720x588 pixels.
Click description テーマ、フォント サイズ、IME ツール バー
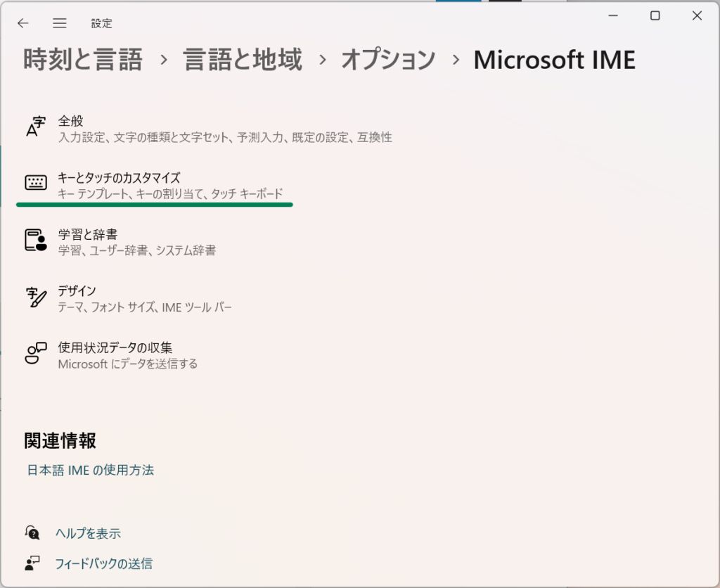145,307
